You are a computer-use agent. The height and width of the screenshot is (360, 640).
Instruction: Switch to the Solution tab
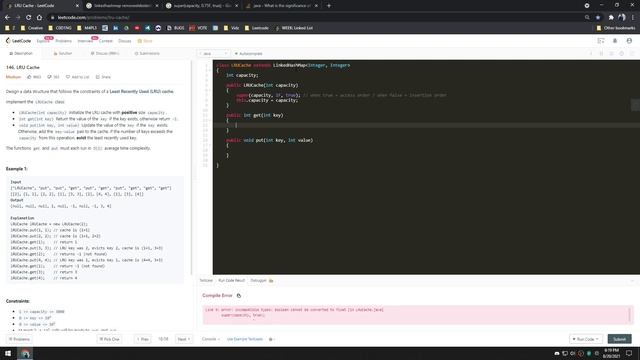(62, 53)
